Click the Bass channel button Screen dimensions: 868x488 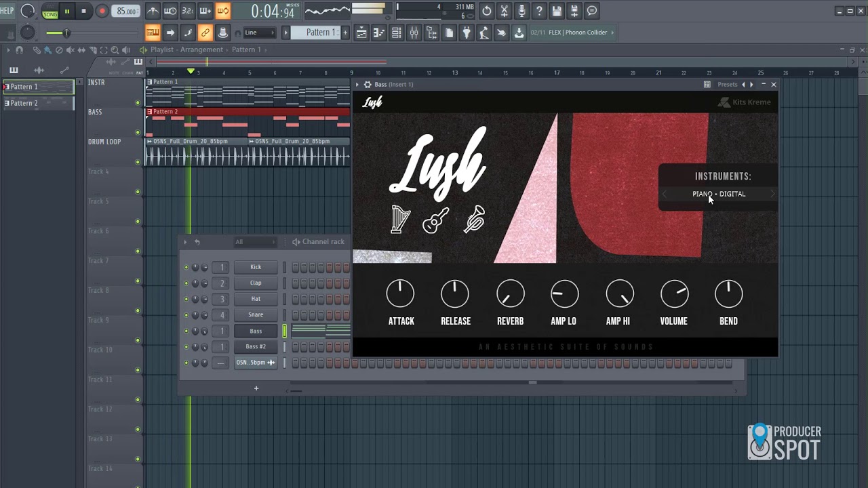(x=256, y=331)
